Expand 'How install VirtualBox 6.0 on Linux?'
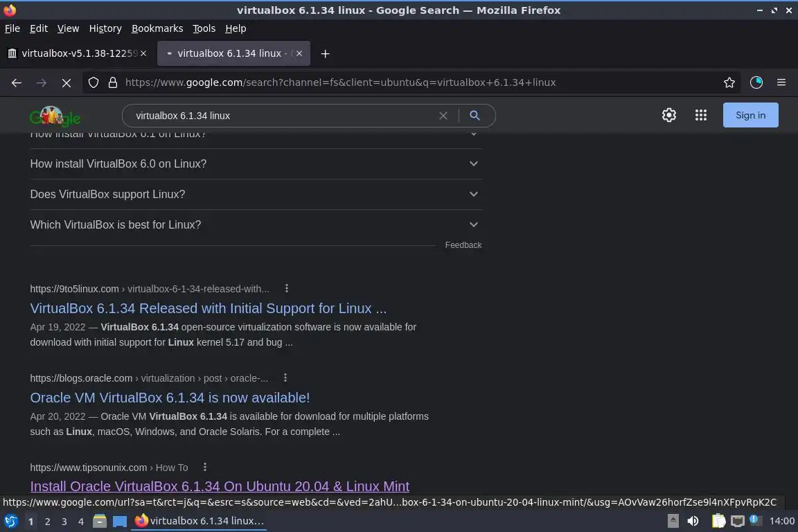This screenshot has height=532, width=798. click(x=256, y=164)
